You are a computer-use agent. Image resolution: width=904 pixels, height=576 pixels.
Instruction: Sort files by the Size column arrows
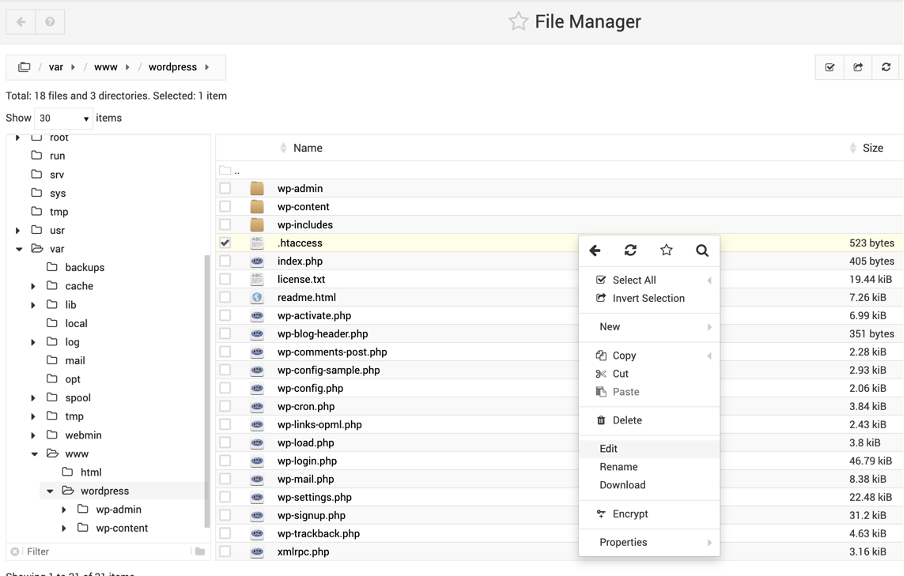(853, 148)
